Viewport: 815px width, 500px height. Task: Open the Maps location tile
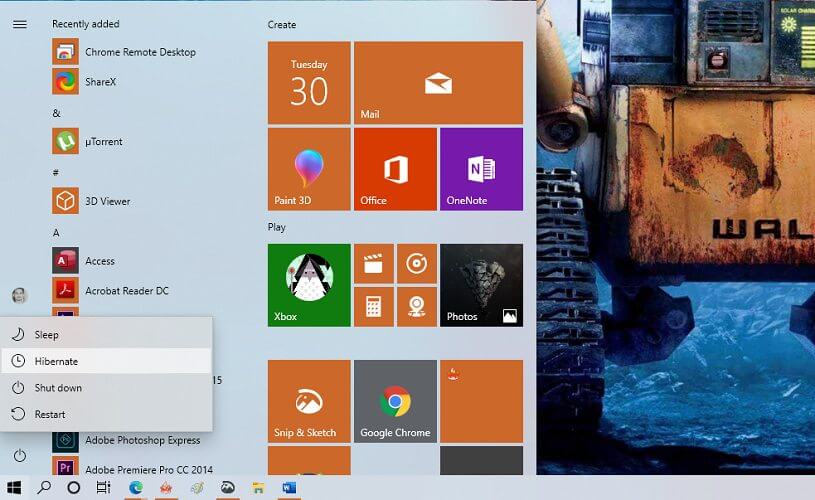point(417,307)
